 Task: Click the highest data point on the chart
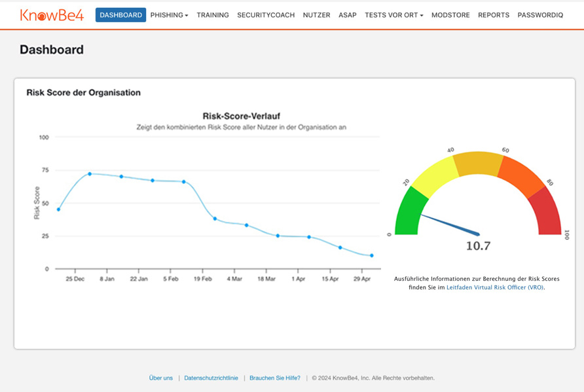90,174
